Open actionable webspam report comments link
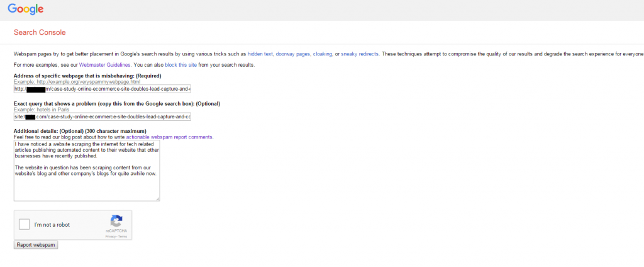Screen dimensions: 644x267 pyautogui.click(x=170, y=137)
